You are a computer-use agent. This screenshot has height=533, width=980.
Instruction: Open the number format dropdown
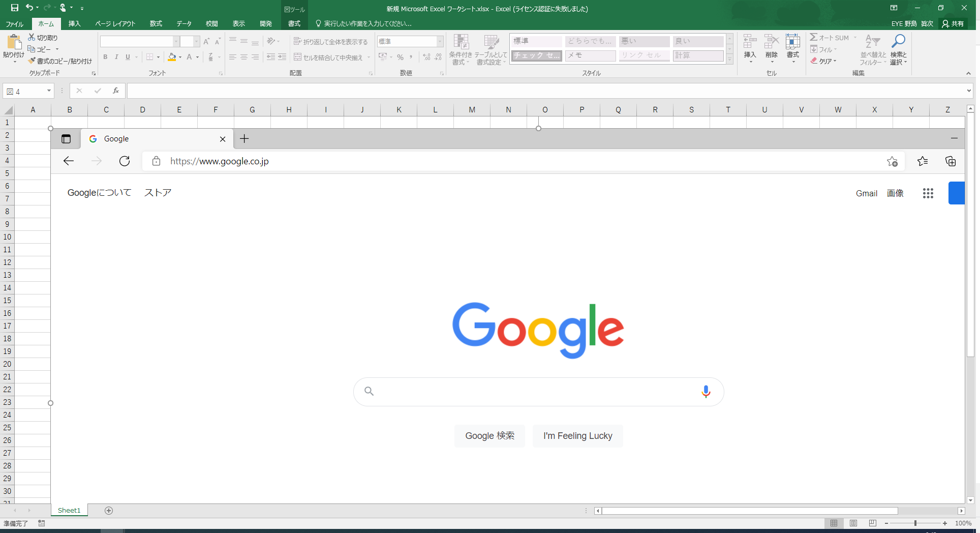click(440, 42)
